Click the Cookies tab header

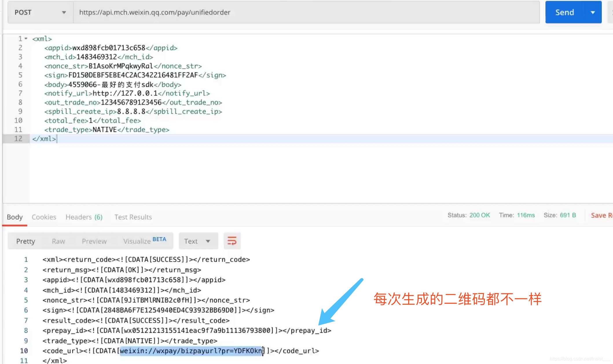pos(44,217)
